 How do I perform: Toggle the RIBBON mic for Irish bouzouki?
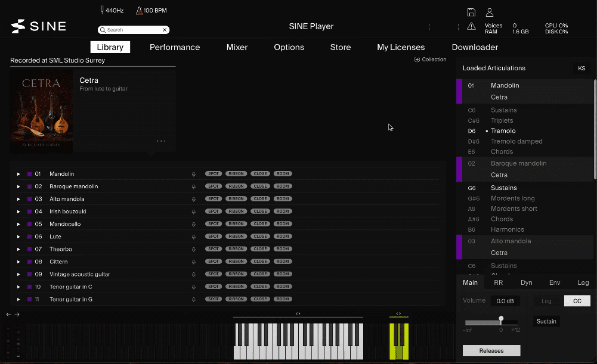coord(236,211)
